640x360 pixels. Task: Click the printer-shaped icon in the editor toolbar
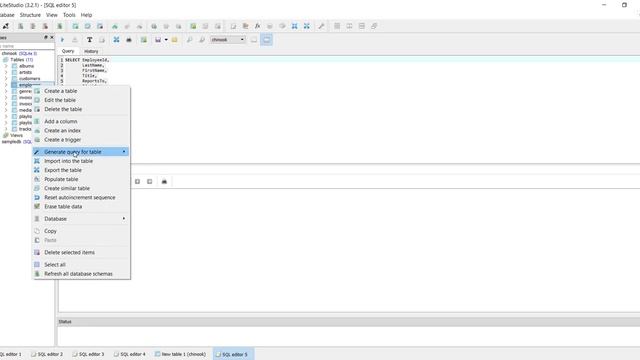(129, 40)
